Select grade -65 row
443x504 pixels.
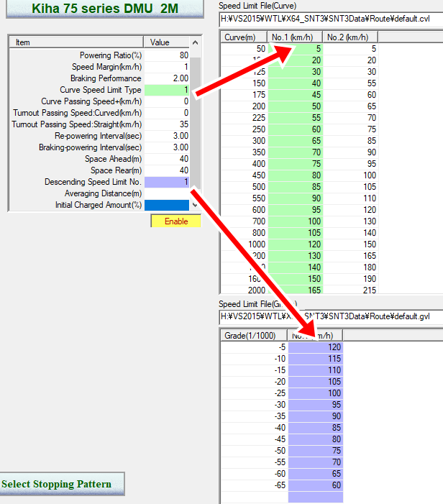tap(282, 485)
